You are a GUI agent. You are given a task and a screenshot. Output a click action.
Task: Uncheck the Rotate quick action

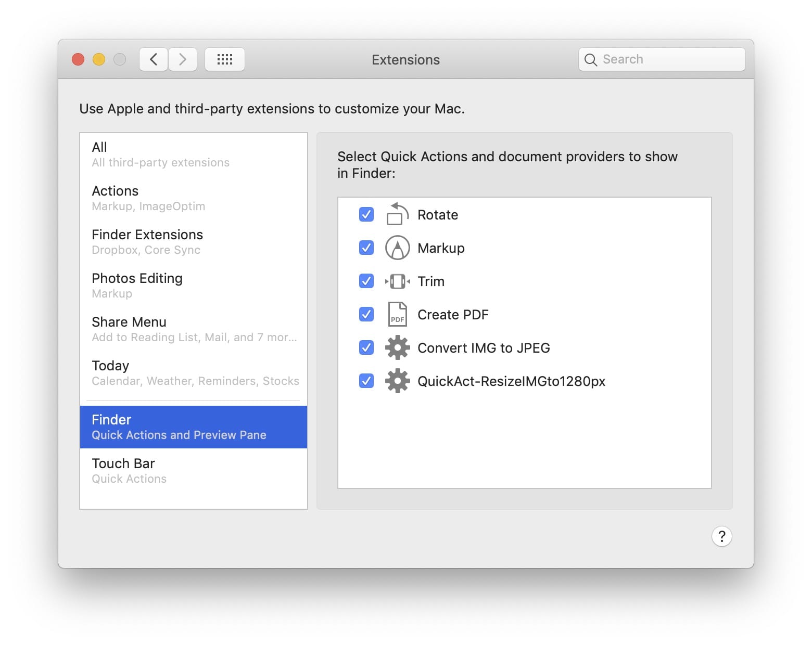(x=366, y=214)
